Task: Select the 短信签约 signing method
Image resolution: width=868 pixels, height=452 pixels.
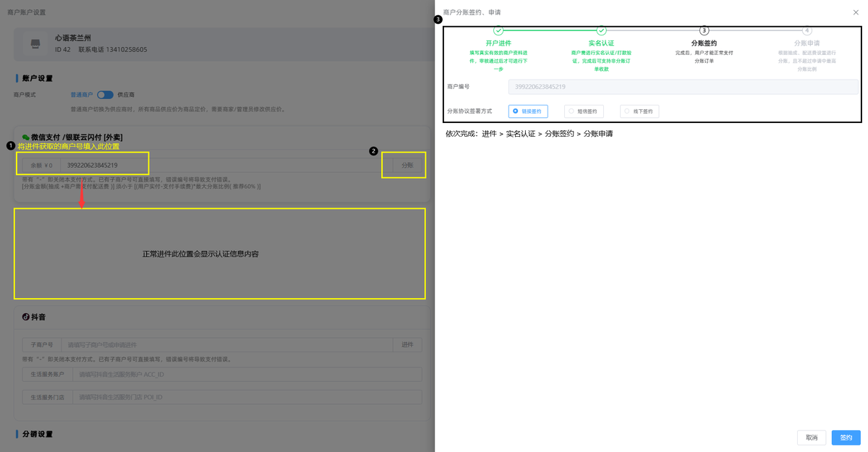Action: pos(584,111)
